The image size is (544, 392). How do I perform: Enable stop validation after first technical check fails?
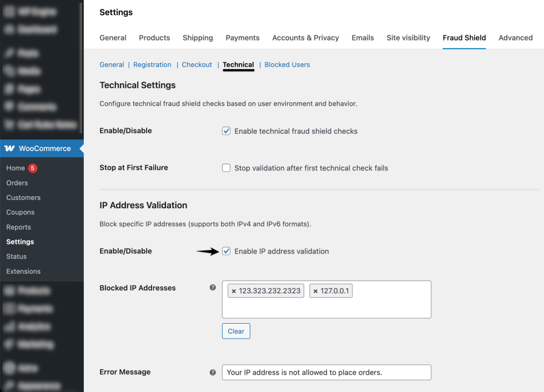[x=226, y=168]
